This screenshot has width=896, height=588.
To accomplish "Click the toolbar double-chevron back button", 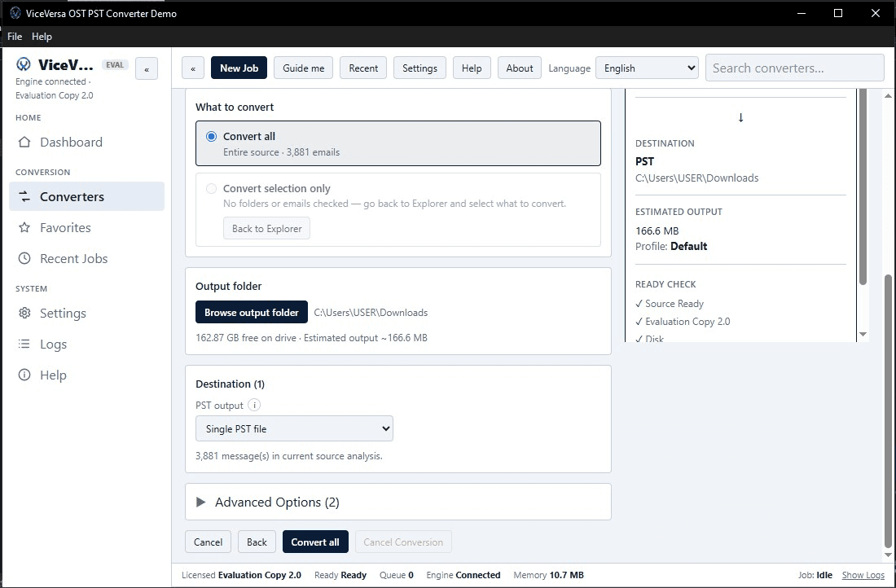I will 193,68.
